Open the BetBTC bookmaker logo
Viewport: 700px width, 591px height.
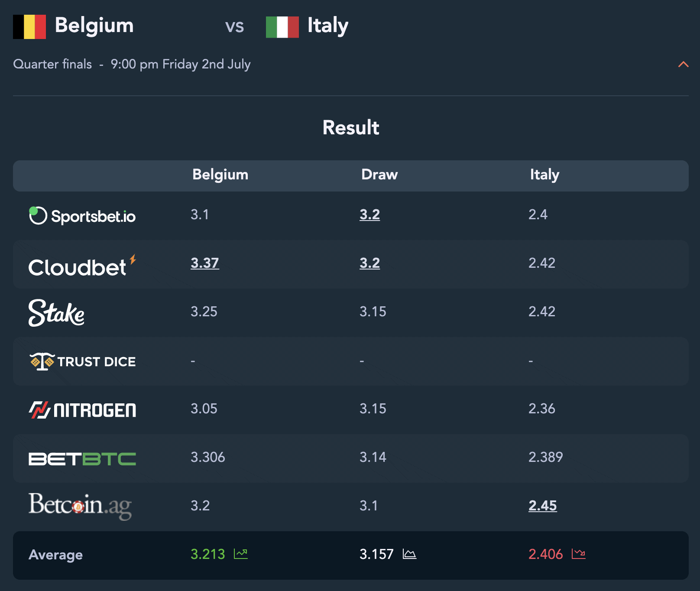click(82, 459)
